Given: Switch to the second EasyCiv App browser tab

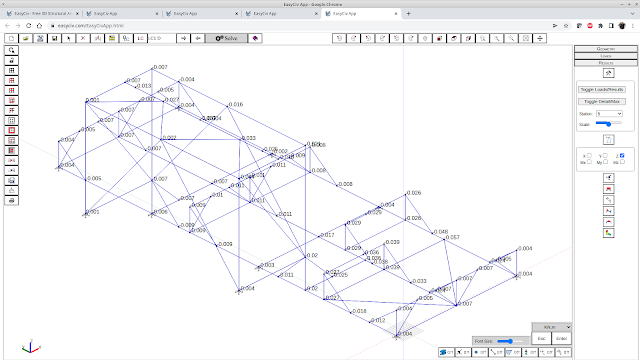Looking at the screenshot, I should [x=121, y=13].
